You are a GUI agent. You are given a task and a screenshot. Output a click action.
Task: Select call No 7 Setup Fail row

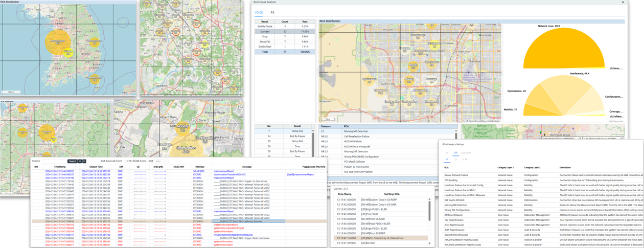pyautogui.click(x=283, y=131)
